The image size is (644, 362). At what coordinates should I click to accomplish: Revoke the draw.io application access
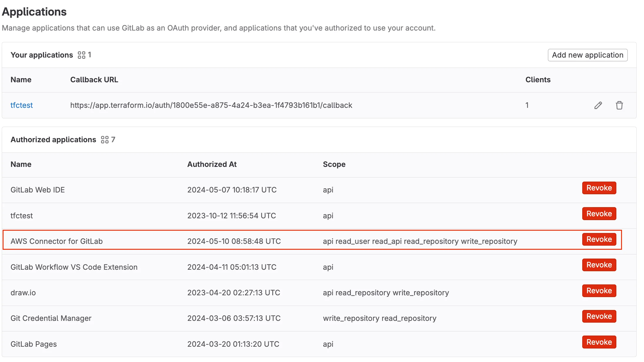point(599,291)
